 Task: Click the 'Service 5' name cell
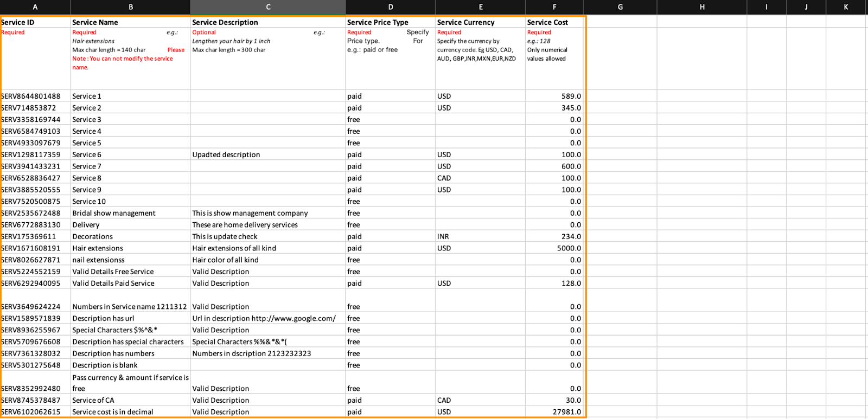point(131,143)
